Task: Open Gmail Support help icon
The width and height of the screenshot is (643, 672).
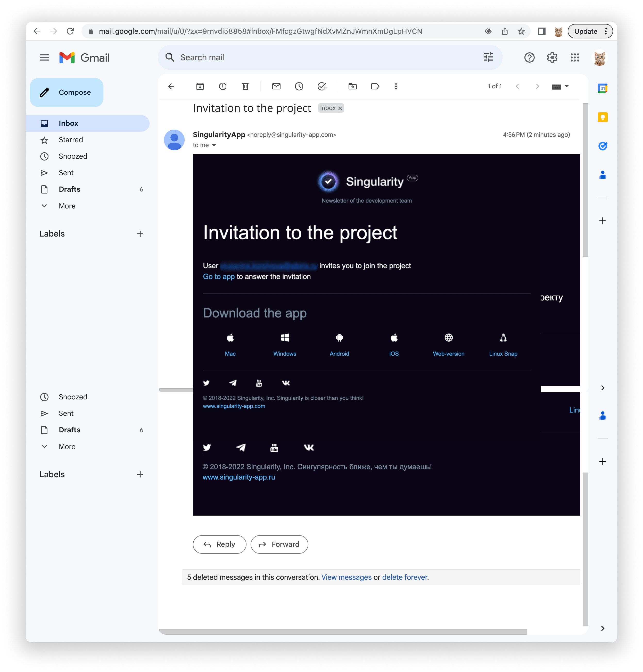Action: pyautogui.click(x=529, y=57)
